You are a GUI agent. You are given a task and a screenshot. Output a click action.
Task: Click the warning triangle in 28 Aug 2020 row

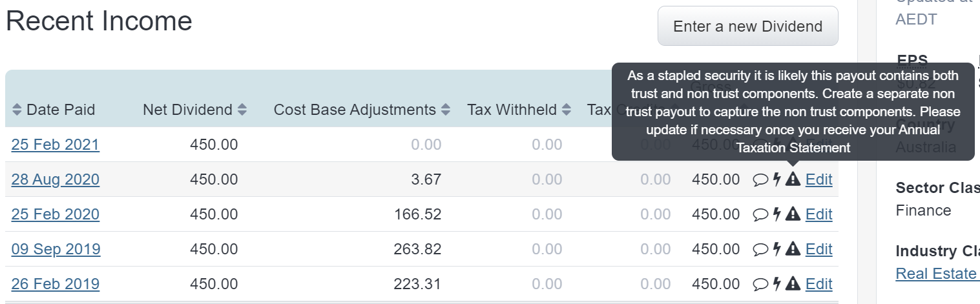click(793, 179)
